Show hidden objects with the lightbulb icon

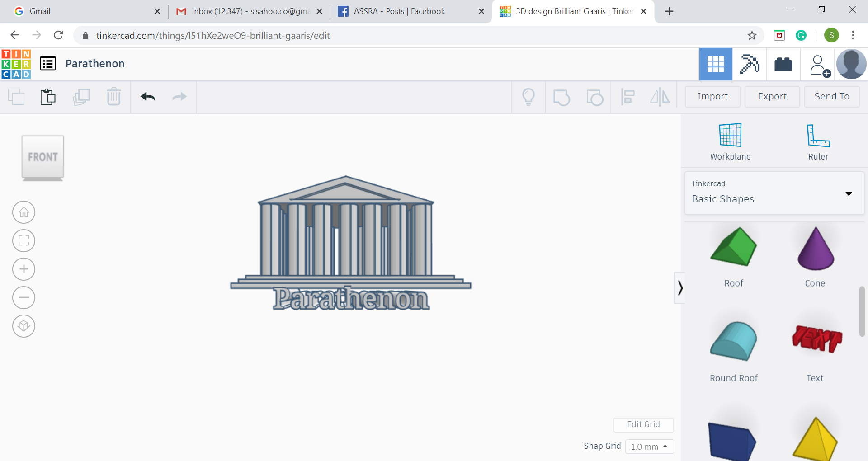529,97
